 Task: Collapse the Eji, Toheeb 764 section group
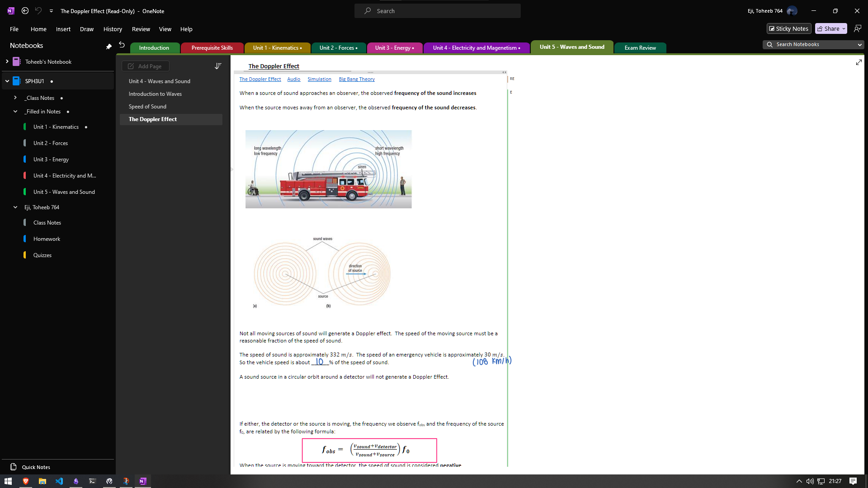pyautogui.click(x=15, y=207)
